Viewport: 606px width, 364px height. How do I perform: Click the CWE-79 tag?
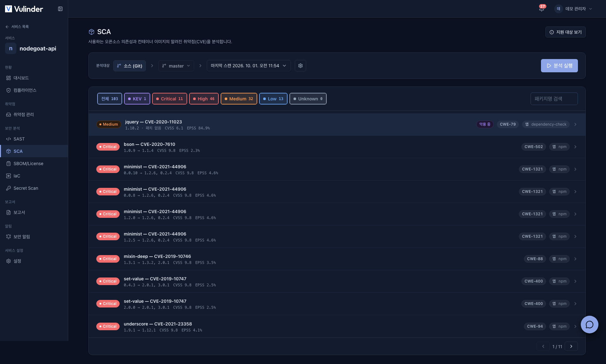click(x=508, y=124)
